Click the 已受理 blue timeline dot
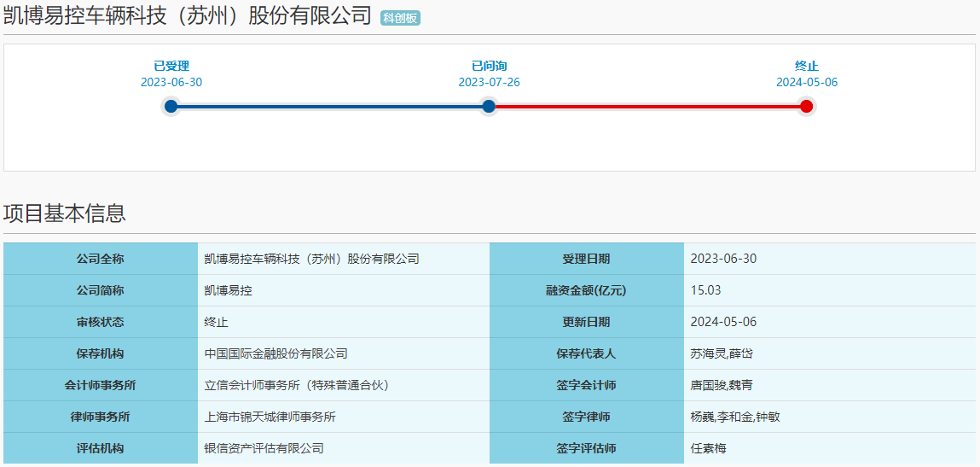Screen dimensions: 980x467 [x=171, y=107]
